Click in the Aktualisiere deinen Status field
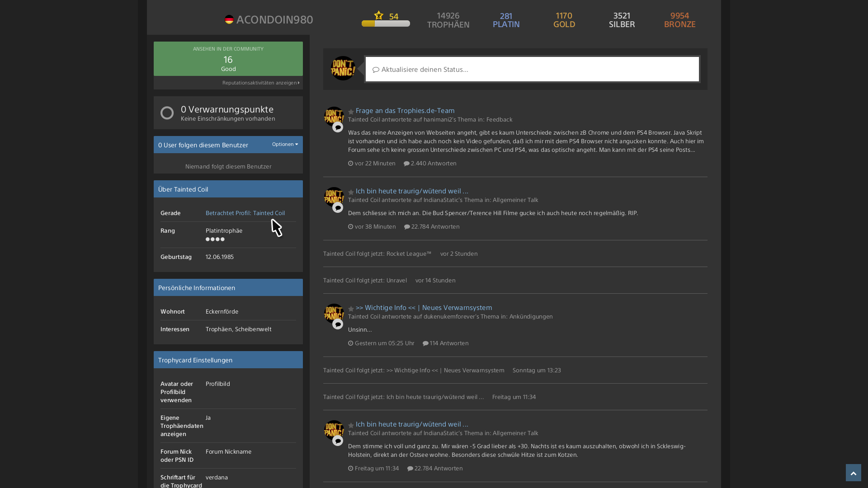 pos(532,69)
